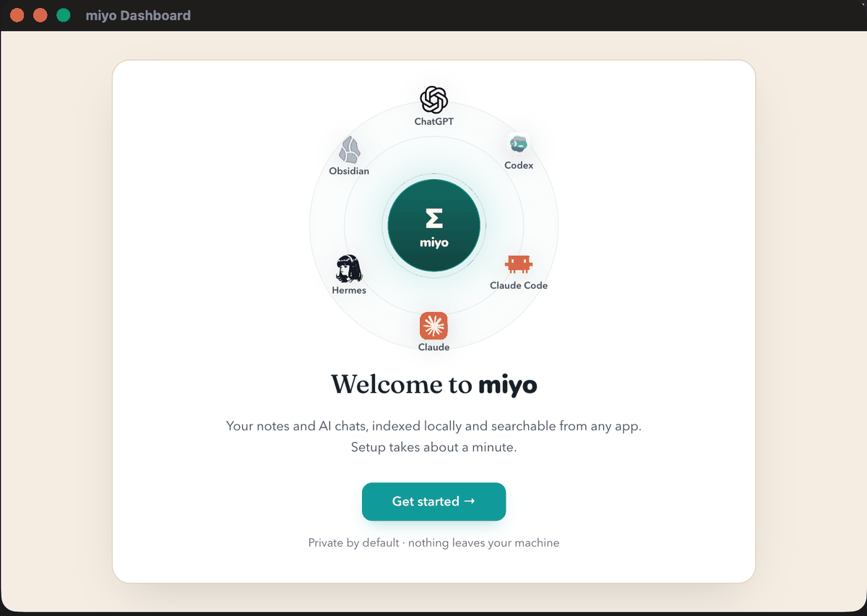
Task: Click the ChatGPT logo icon
Action: pyautogui.click(x=433, y=100)
